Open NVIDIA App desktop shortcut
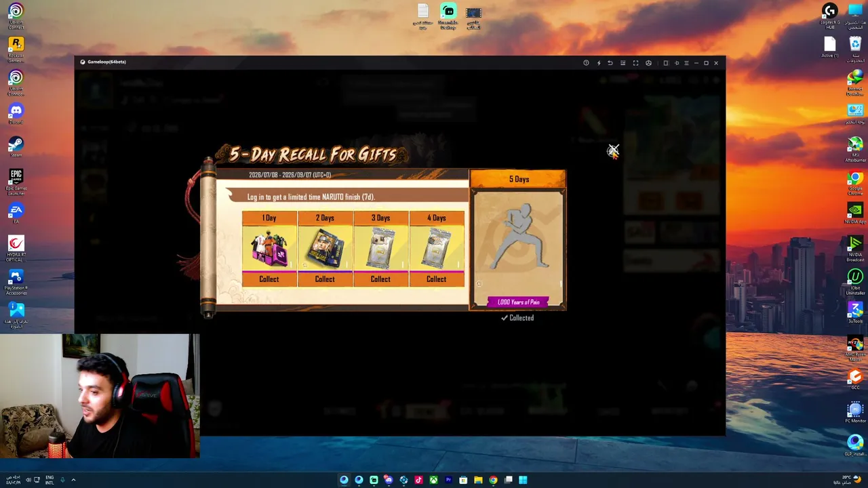 pos(855,213)
